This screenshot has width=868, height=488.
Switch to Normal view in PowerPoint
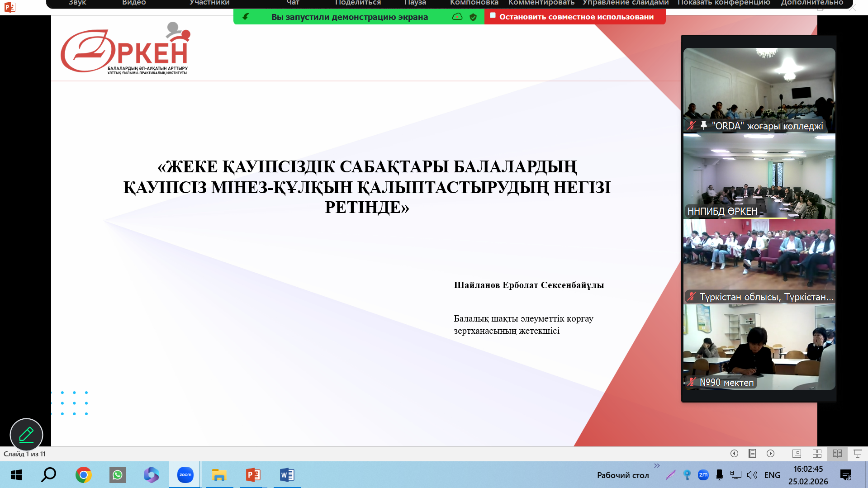797,454
